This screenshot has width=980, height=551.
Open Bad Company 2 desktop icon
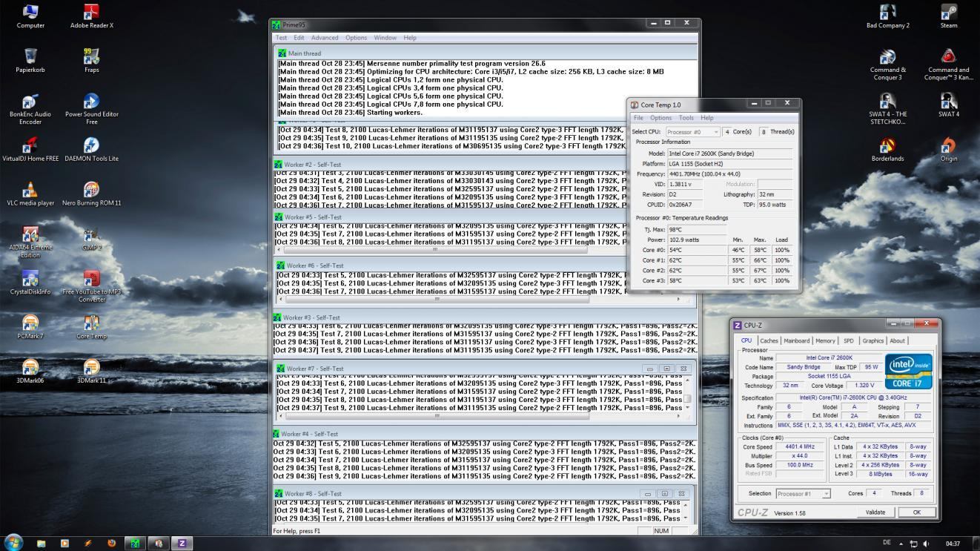click(887, 16)
